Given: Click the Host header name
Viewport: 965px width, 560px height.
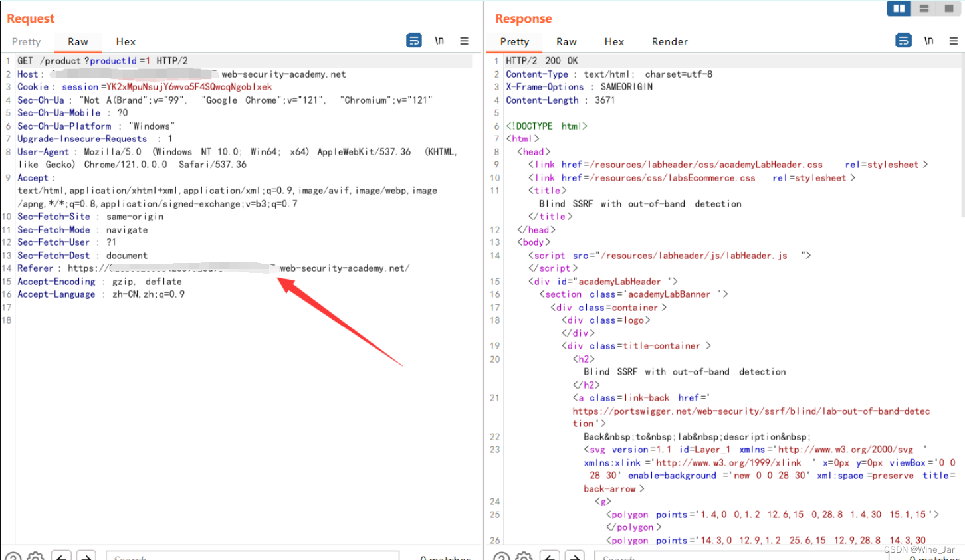Looking at the screenshot, I should [x=28, y=74].
